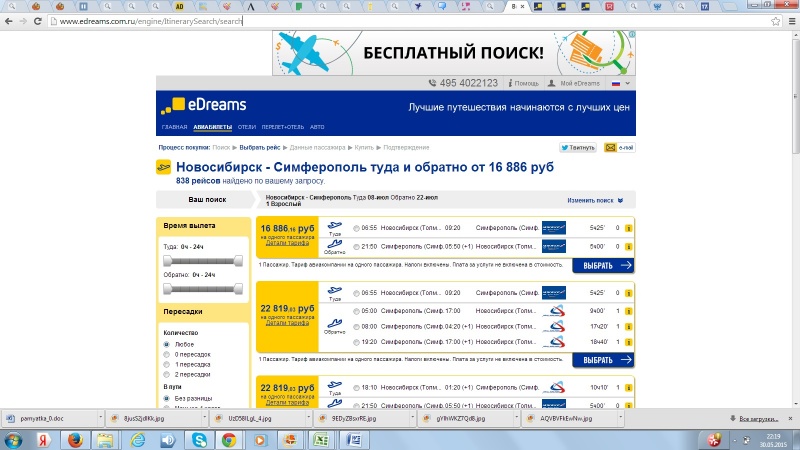Click the Туда departure time slider

click(203, 261)
